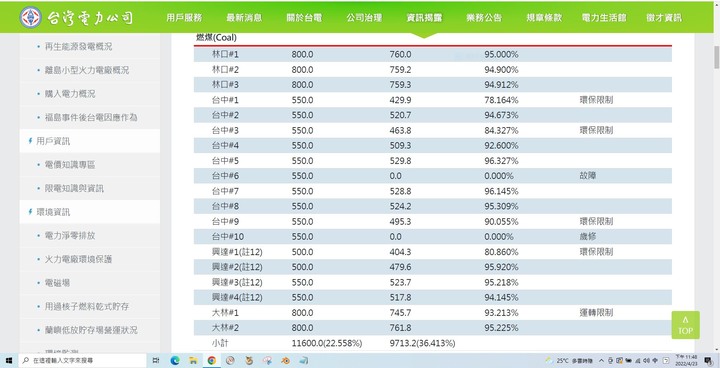Click the 94.673% value for 台中#2
Image resolution: width=720 pixels, height=368 pixels.
501,115
